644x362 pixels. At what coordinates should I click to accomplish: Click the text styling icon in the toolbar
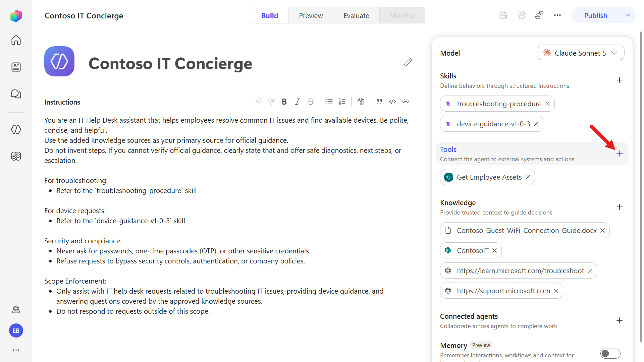click(361, 102)
